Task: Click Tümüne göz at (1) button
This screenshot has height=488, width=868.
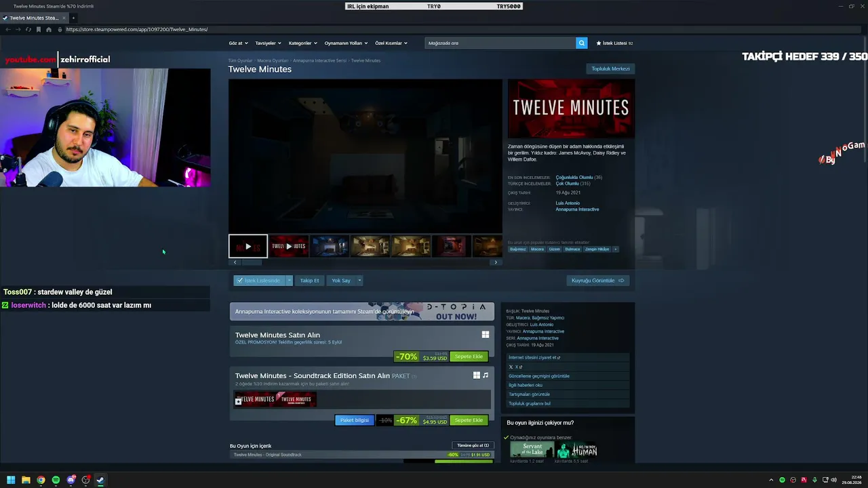Action: (473, 445)
